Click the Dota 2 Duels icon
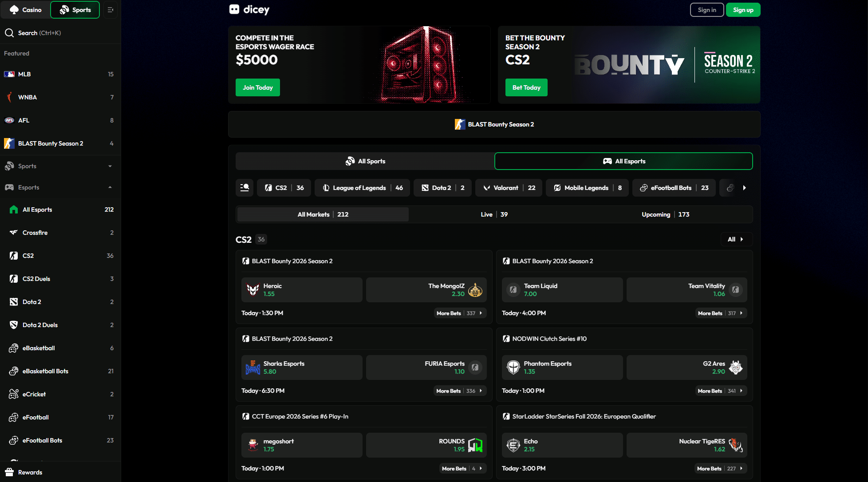This screenshot has width=868, height=482. (14, 325)
